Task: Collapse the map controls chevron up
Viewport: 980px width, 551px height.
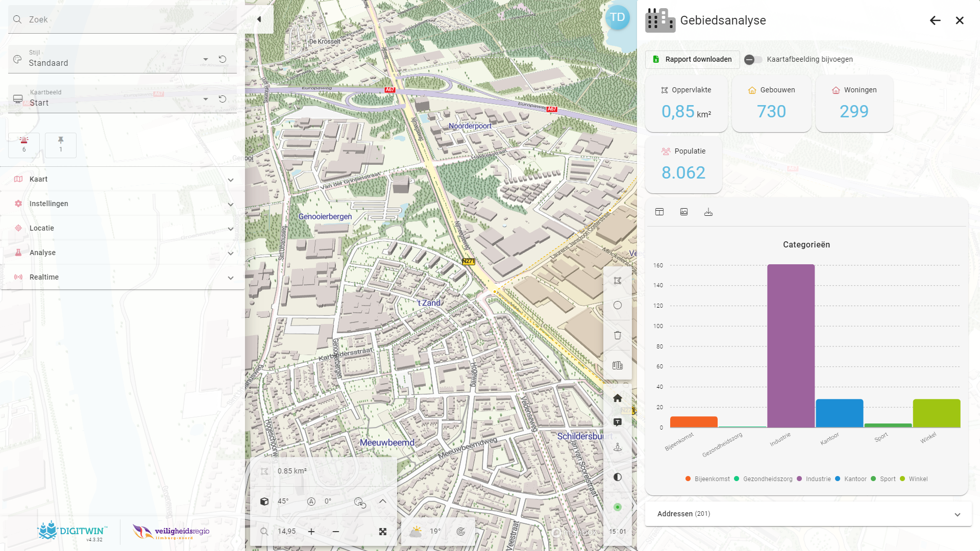Action: click(383, 501)
